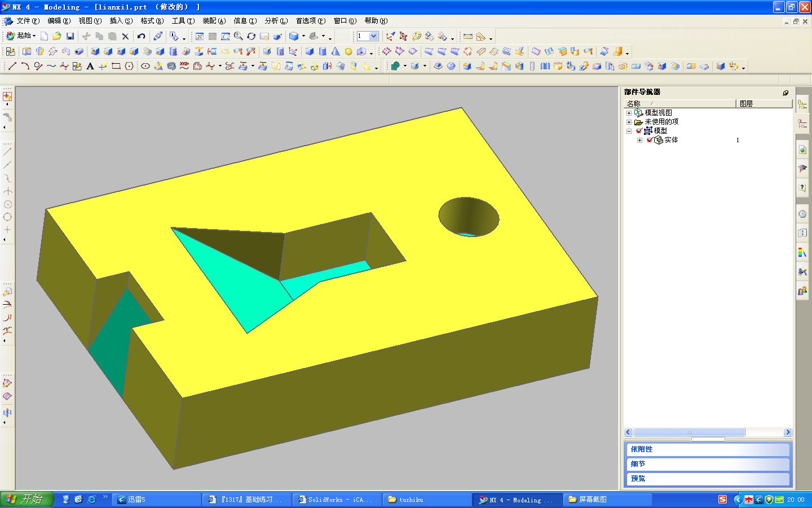Click the Measure angle icon
Viewport: 812px width, 508px height.
pyautogui.click(x=481, y=36)
